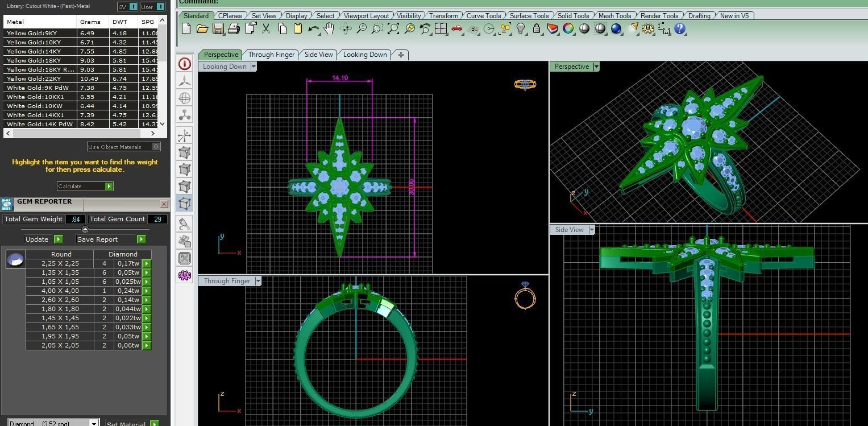868x426 pixels.
Task: Select the Rotate View tool
Action: [345, 28]
